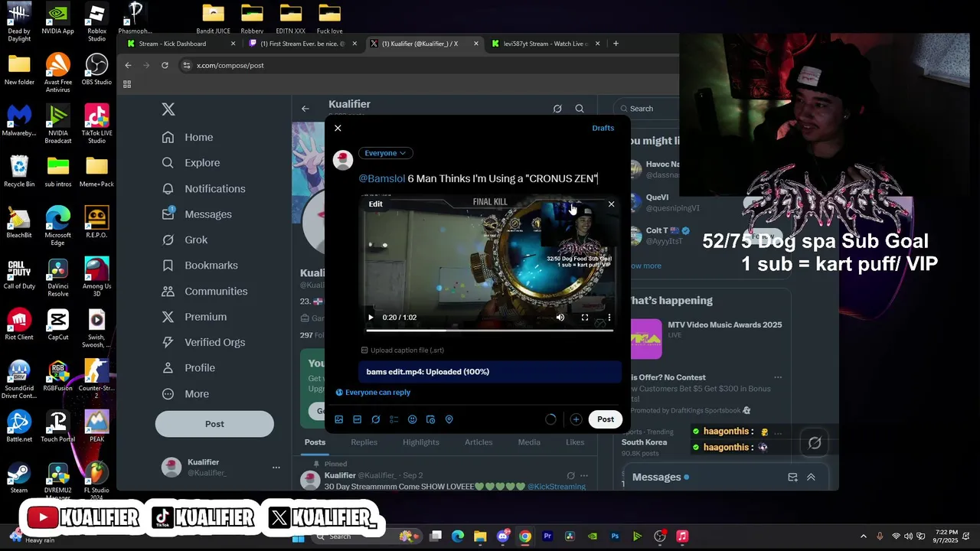Open OBS Studio desktop shortcut
The width and height of the screenshot is (980, 551).
point(96,70)
